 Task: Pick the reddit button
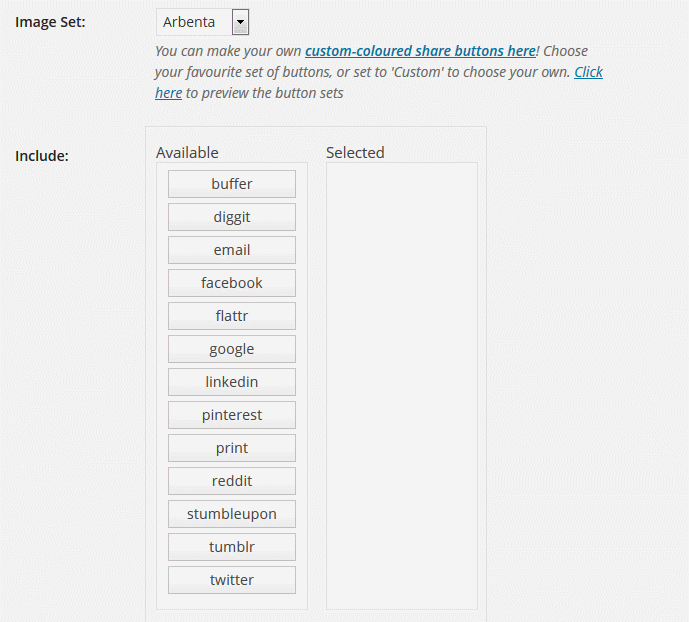pos(232,481)
